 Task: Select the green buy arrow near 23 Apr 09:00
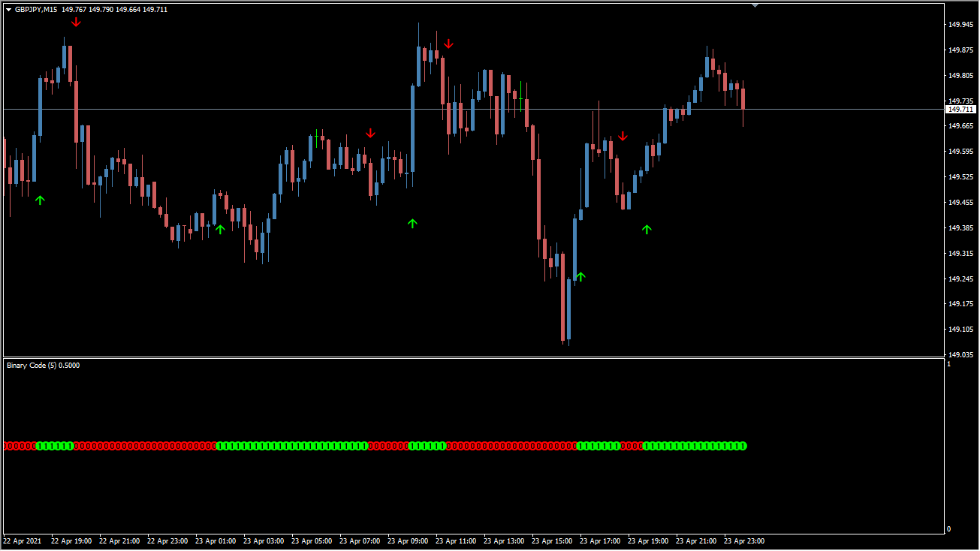[x=412, y=222]
